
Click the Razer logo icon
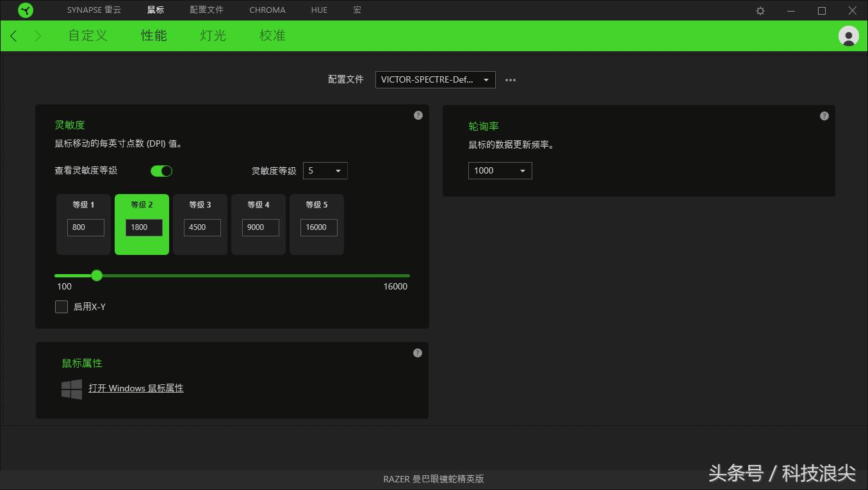point(26,10)
